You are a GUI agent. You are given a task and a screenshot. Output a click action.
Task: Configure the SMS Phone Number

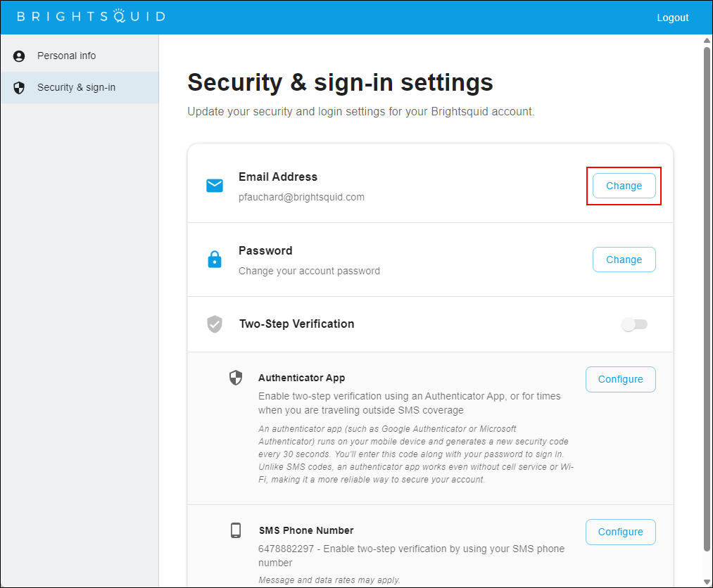point(620,532)
